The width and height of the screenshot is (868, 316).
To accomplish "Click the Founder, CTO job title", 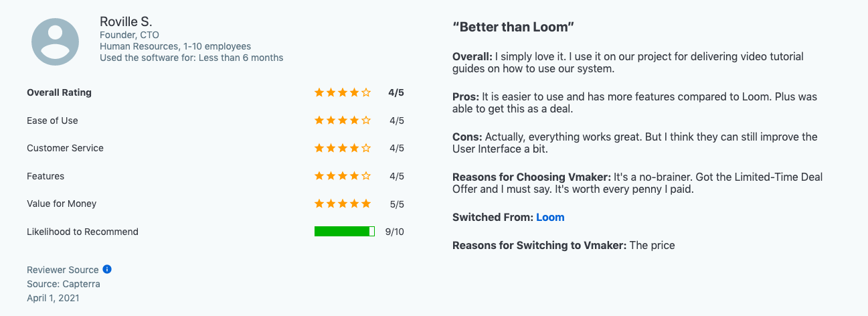I will point(129,35).
